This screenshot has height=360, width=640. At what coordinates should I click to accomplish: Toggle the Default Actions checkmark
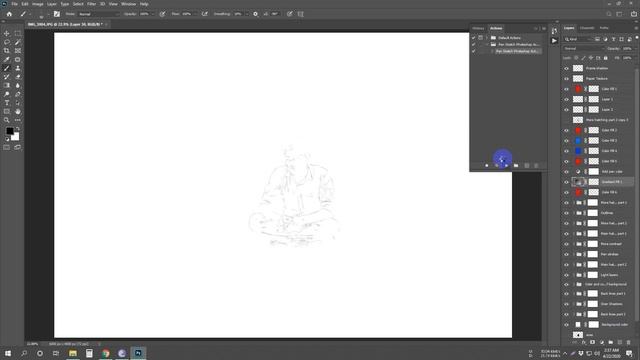tap(473, 38)
